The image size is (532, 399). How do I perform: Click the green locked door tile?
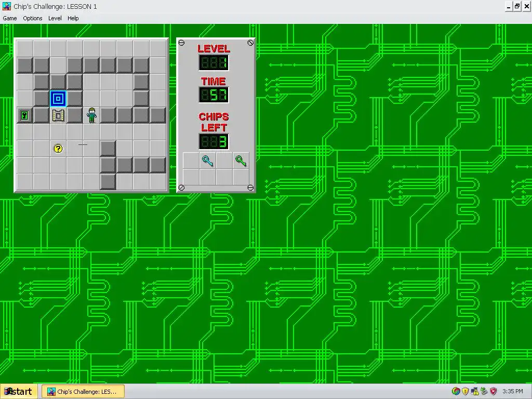pos(25,115)
